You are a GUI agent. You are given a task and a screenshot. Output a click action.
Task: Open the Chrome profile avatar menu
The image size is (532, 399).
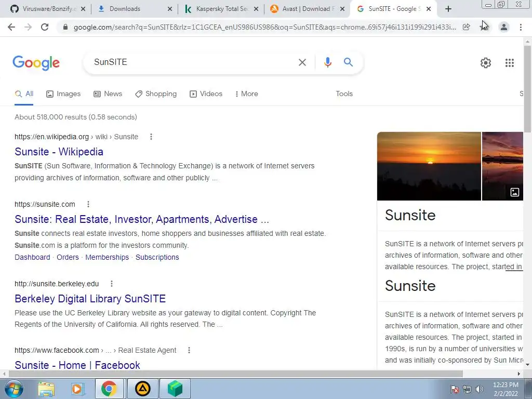click(504, 27)
